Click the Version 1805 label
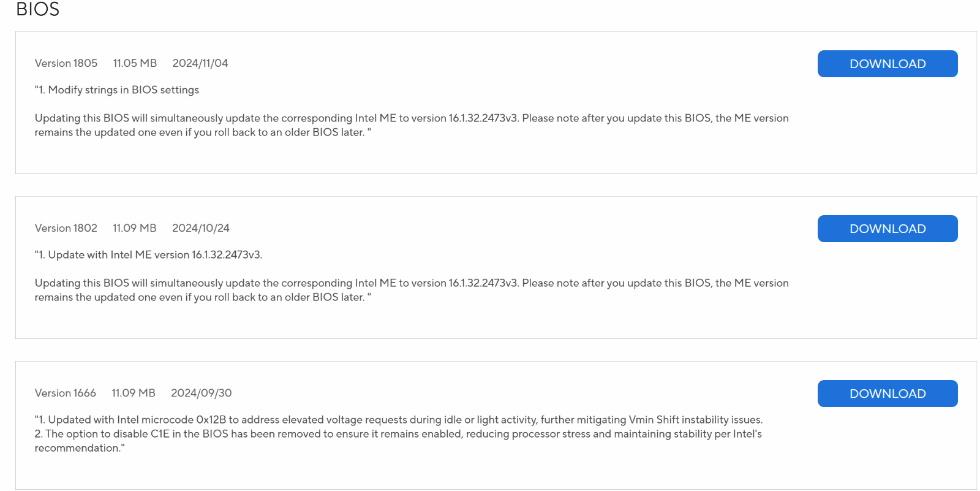The width and height of the screenshot is (980, 491). tap(66, 63)
